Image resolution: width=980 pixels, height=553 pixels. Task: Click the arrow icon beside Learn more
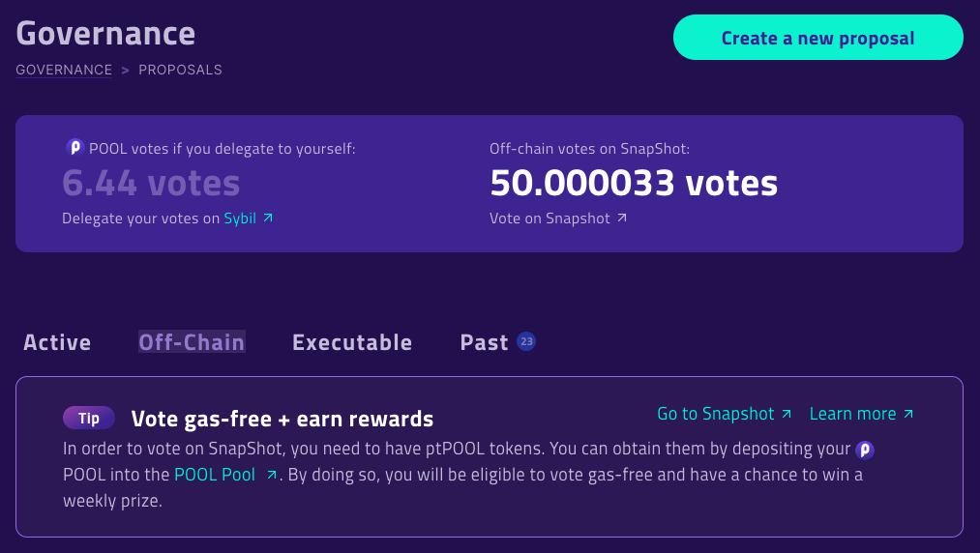(908, 414)
